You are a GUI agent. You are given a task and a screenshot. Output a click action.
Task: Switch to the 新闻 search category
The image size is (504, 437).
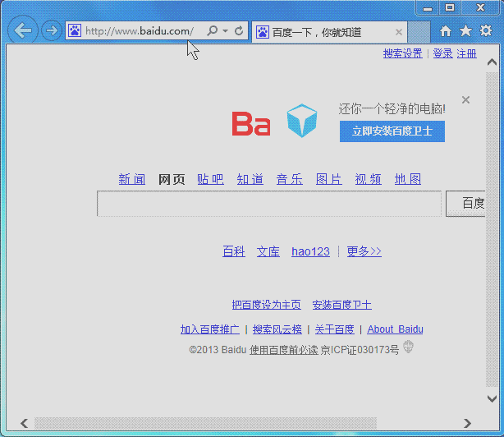click(x=132, y=179)
